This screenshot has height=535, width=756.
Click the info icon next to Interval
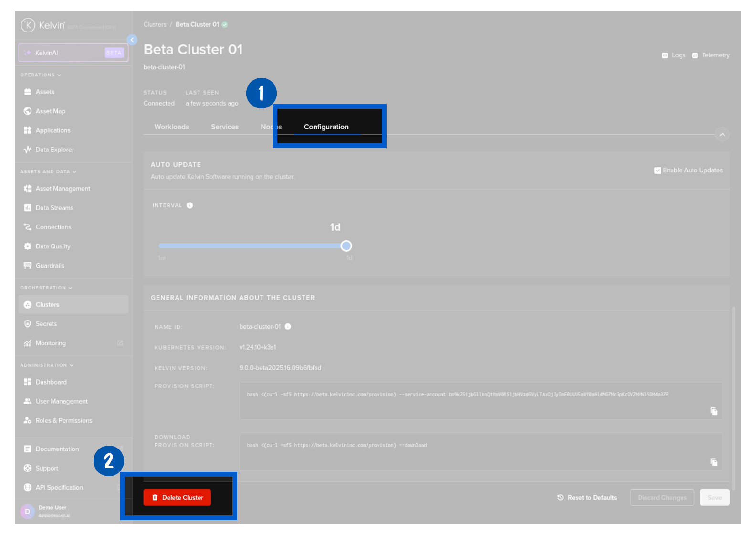[x=190, y=205]
